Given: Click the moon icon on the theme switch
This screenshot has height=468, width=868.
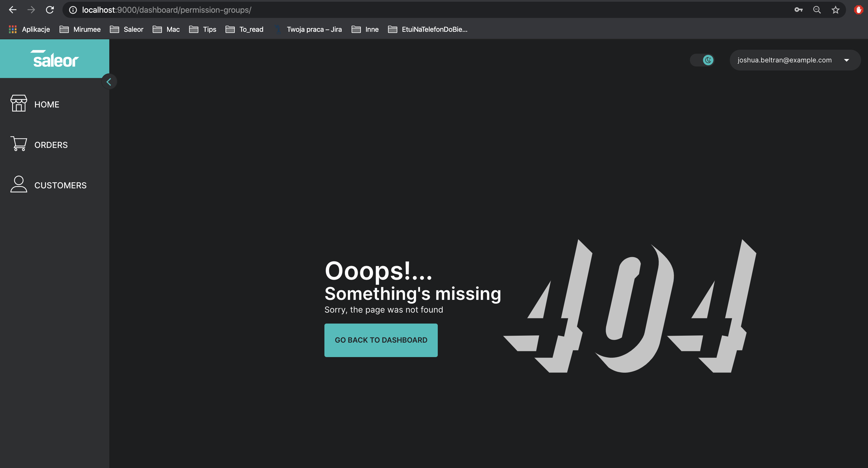Looking at the screenshot, I should pyautogui.click(x=708, y=60).
